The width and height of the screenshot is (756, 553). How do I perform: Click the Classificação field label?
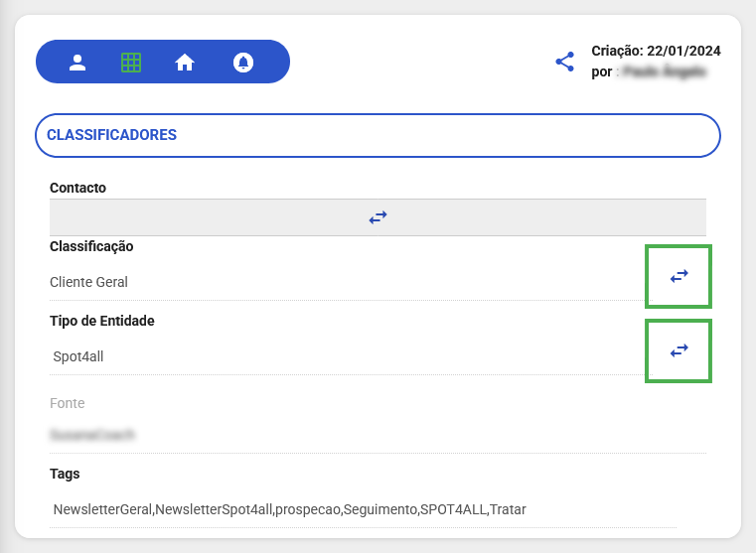point(91,246)
